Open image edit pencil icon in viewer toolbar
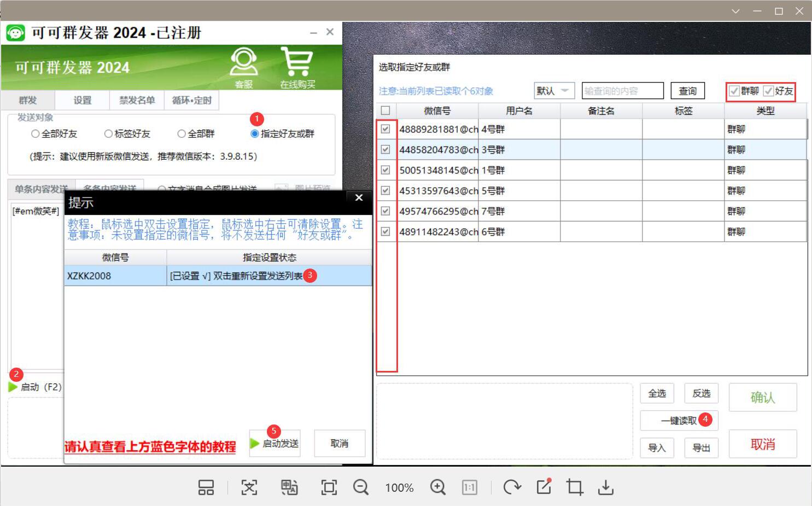This screenshot has width=812, height=506. coord(544,486)
